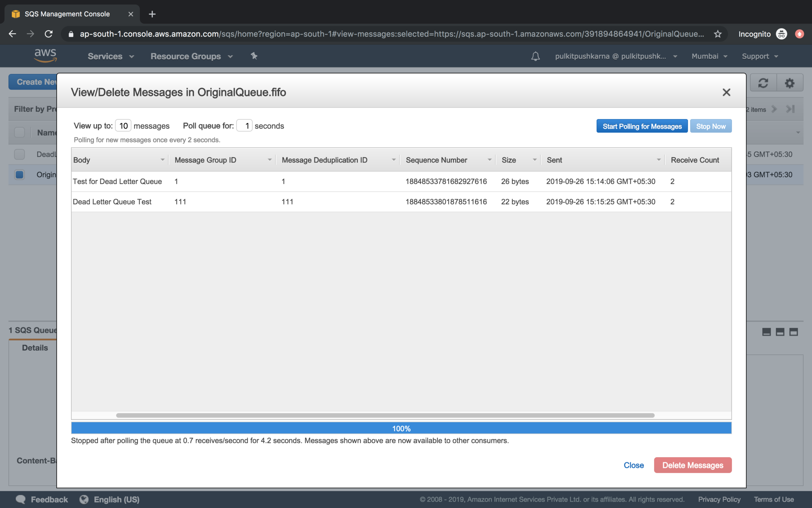Toggle the select-all queues header checkbox

click(x=20, y=132)
